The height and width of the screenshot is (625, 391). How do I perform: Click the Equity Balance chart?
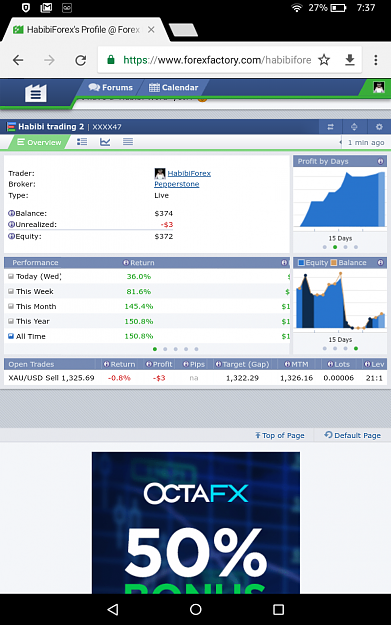340,300
